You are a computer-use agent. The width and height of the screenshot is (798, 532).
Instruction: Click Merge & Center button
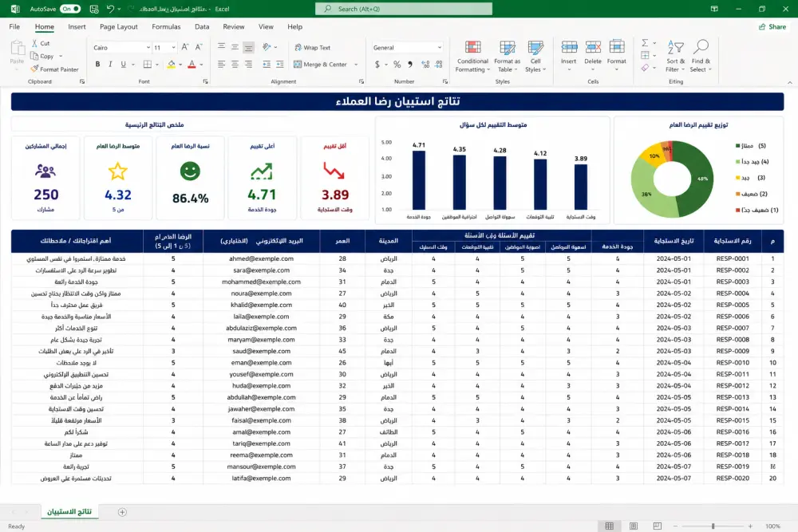(321, 64)
